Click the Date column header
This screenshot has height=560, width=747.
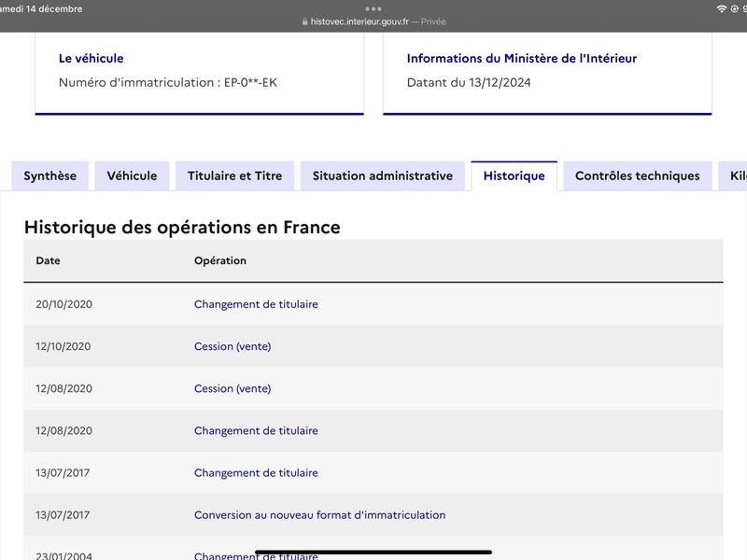[49, 260]
